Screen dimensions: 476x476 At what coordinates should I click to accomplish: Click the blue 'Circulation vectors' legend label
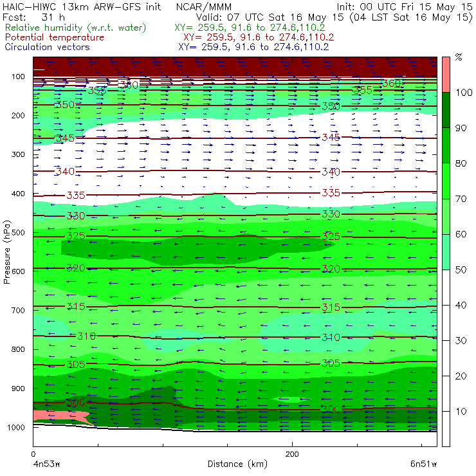(x=48, y=47)
